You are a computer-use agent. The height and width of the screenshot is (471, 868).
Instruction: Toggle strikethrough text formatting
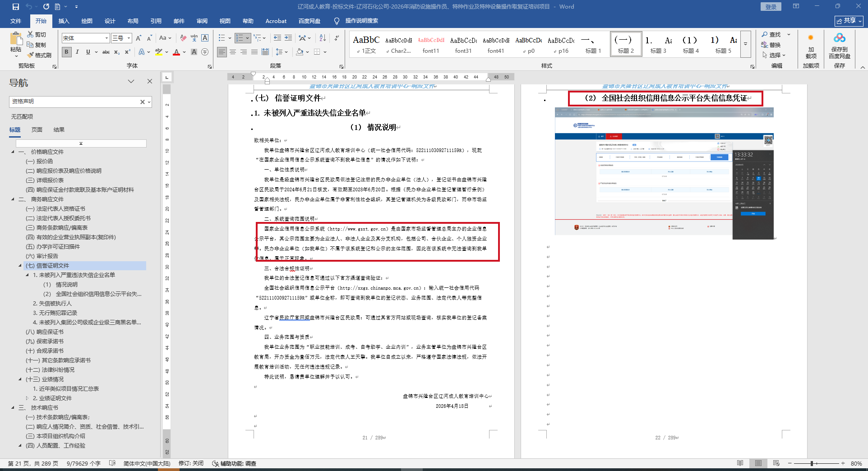(106, 52)
